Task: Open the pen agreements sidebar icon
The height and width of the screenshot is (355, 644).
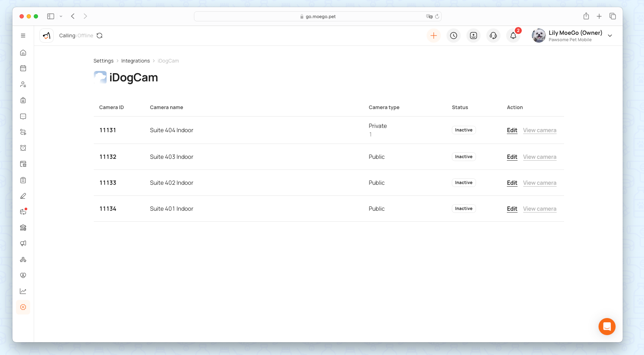Action: 23,196
